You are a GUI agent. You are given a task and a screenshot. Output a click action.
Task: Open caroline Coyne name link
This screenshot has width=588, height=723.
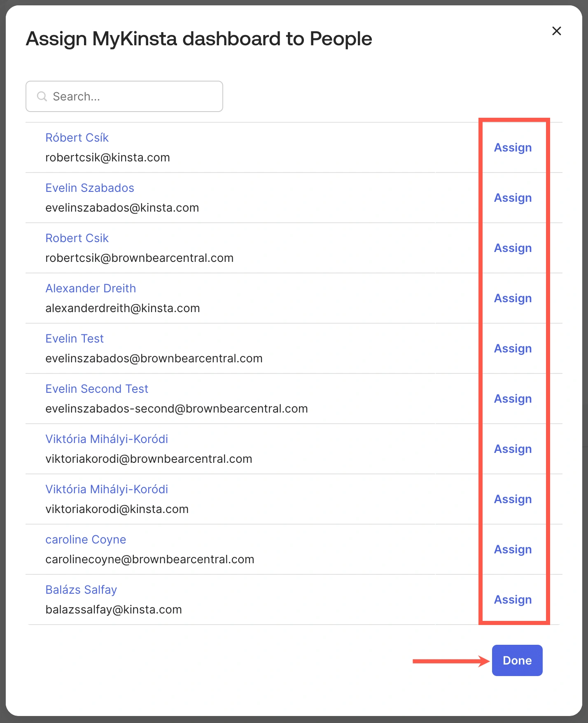86,539
